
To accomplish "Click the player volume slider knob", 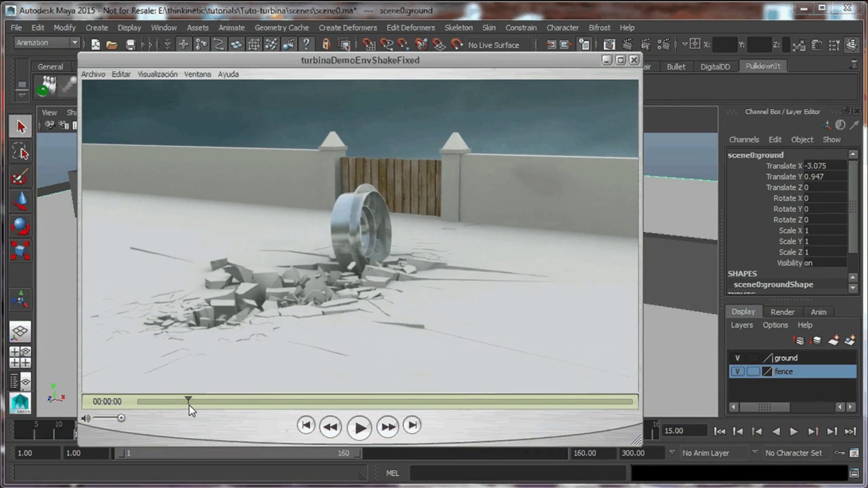I will click(121, 418).
